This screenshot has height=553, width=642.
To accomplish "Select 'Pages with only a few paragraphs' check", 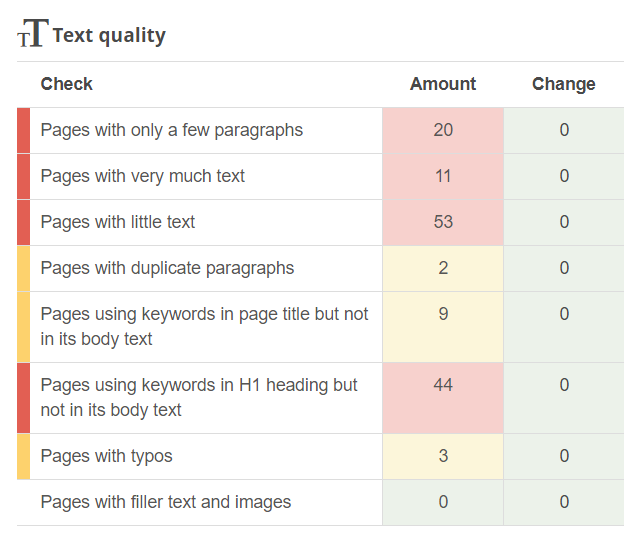I will pyautogui.click(x=171, y=130).
